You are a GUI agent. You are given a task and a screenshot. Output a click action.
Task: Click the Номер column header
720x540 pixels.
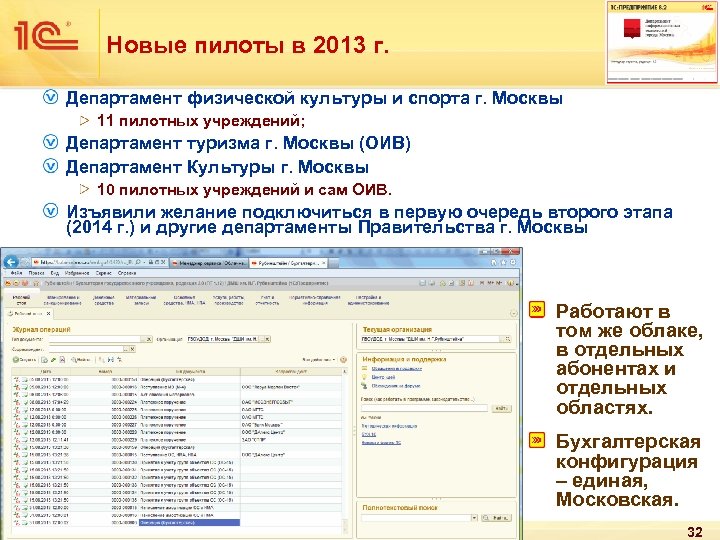(106, 371)
